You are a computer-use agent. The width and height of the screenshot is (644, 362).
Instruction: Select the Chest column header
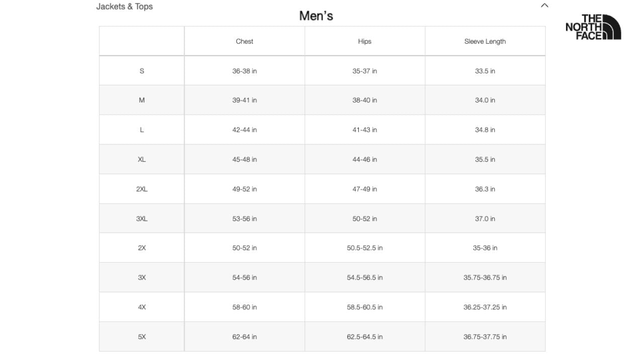pyautogui.click(x=245, y=41)
